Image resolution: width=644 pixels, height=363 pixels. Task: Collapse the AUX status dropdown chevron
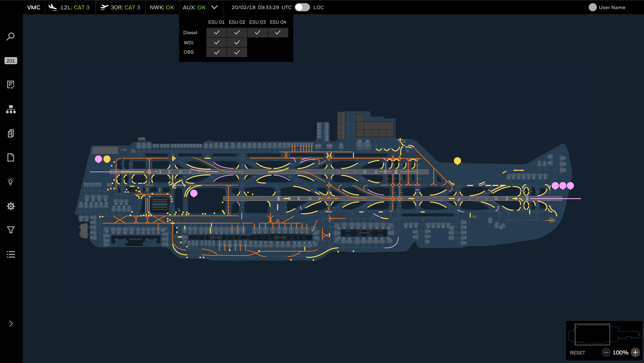point(214,7)
